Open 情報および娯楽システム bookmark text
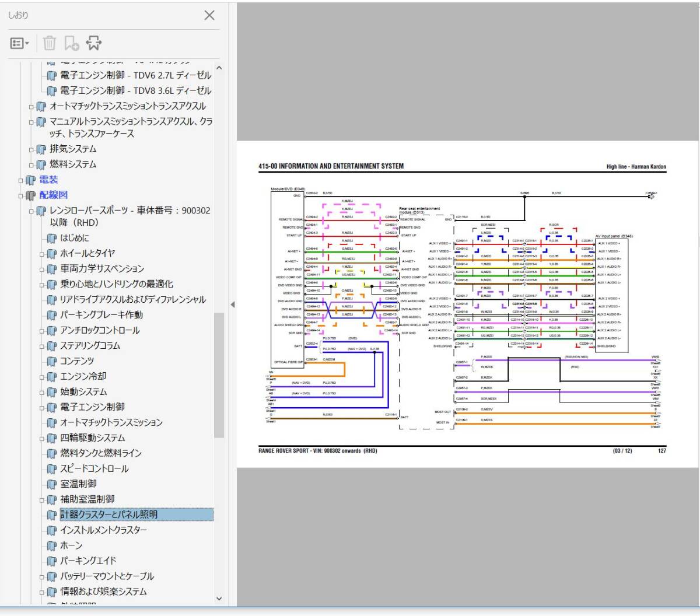This screenshot has height=616, width=700. 103,591
